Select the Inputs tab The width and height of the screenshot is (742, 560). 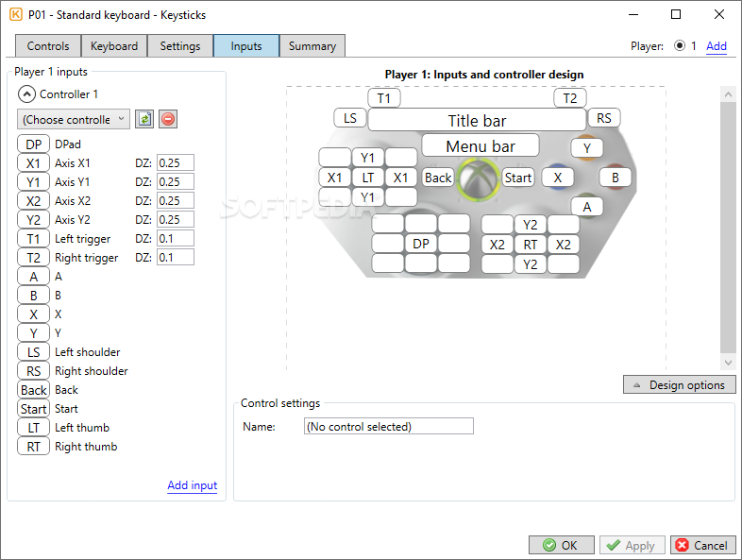tap(246, 46)
